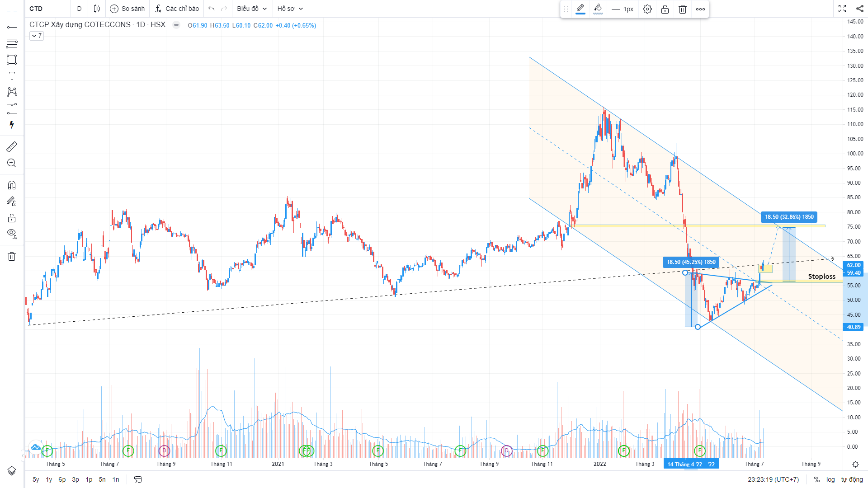
Task: Toggle magnet mode for drawings
Action: click(12, 185)
